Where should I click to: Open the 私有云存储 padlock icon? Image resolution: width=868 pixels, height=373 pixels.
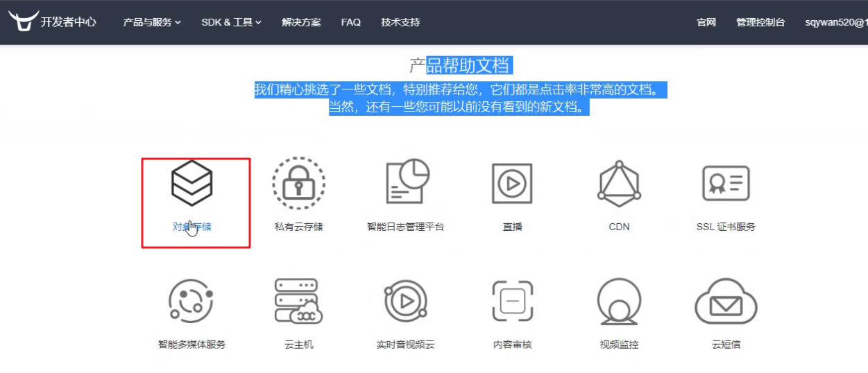[299, 183]
